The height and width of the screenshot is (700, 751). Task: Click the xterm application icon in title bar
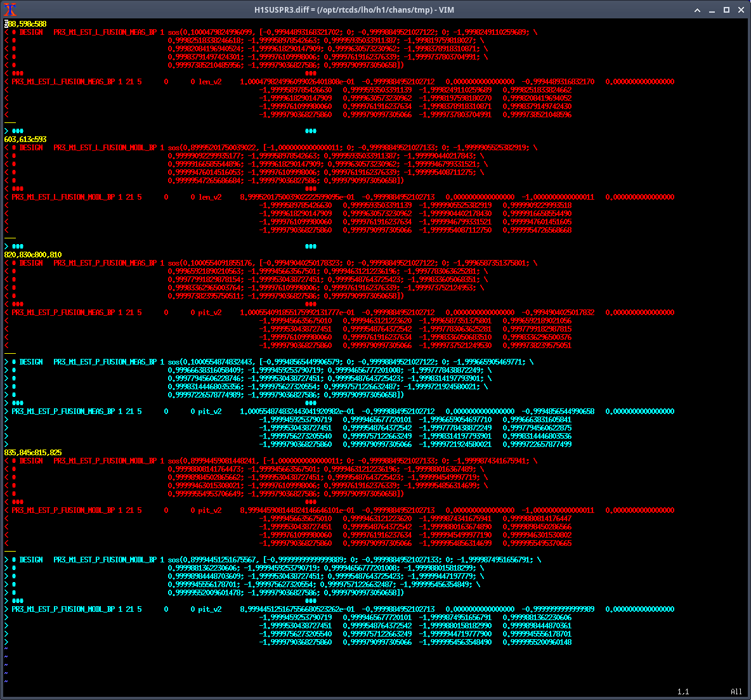[10, 10]
